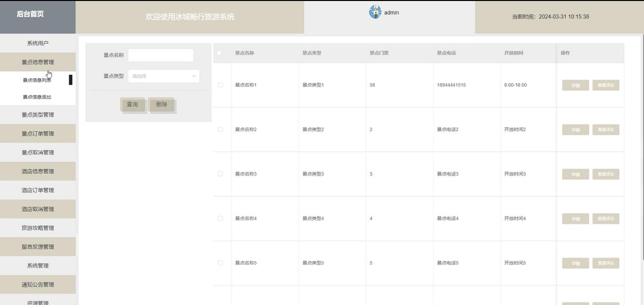
Task: Click the 8:00-18:00 opening time cell
Action: click(x=516, y=85)
